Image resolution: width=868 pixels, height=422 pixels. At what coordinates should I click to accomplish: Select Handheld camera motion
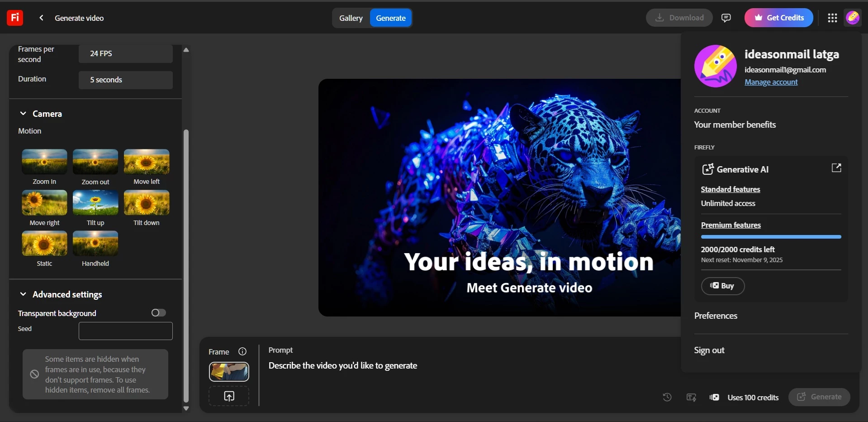(95, 243)
